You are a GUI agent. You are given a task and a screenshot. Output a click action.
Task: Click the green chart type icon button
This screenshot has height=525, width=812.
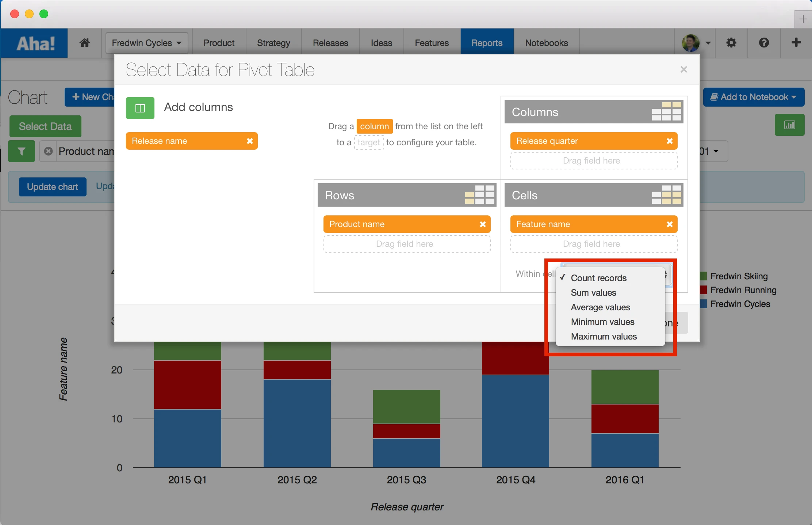(x=789, y=125)
